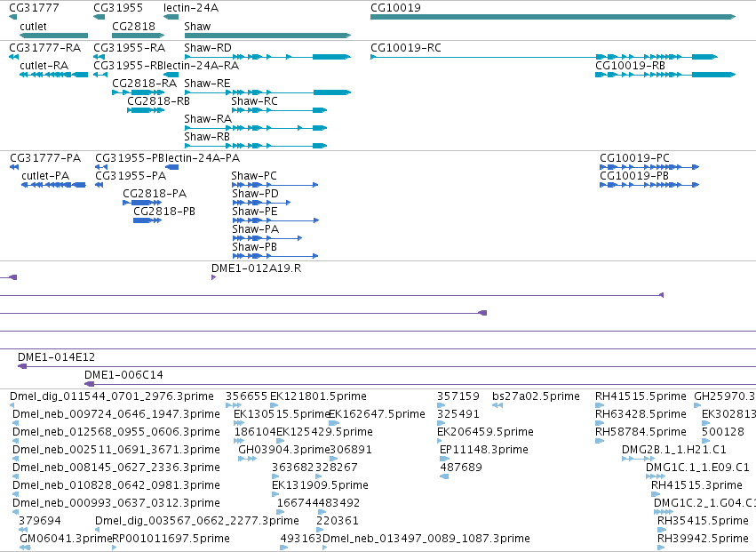Click the DME1-006C14 clone end marker
Viewport: 756px width, 552px height.
point(89,384)
